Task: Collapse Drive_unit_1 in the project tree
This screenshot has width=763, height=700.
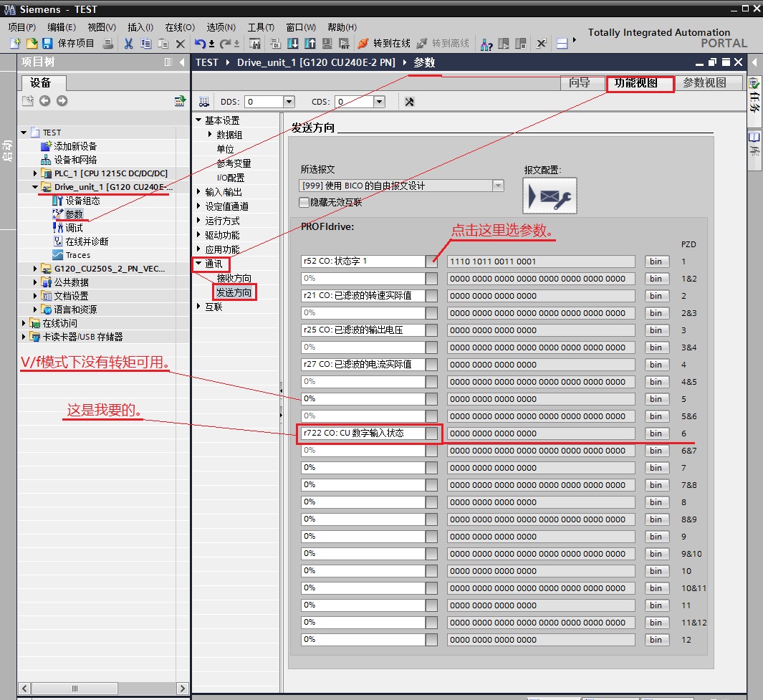Action: pyautogui.click(x=35, y=187)
